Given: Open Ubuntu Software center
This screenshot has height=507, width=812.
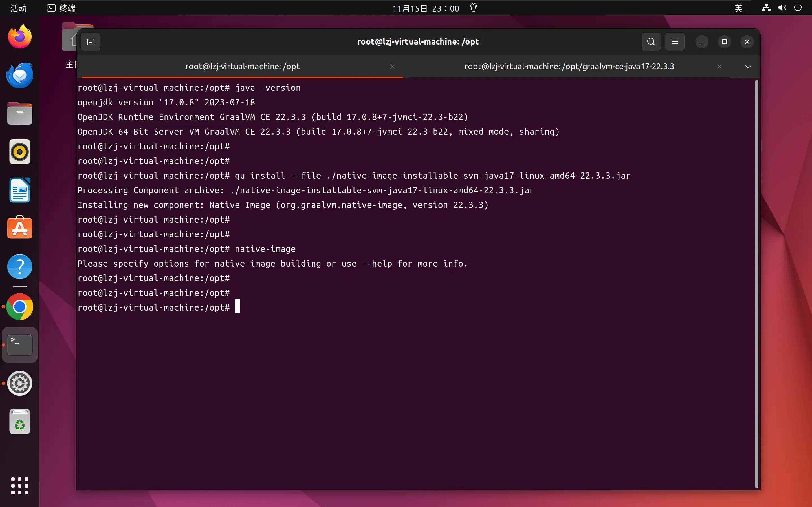Looking at the screenshot, I should (20, 228).
